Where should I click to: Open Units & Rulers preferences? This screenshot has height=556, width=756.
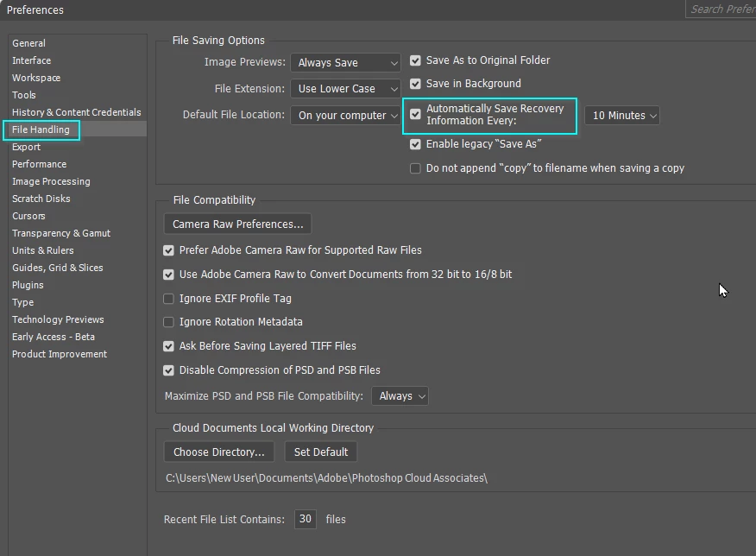tap(43, 250)
